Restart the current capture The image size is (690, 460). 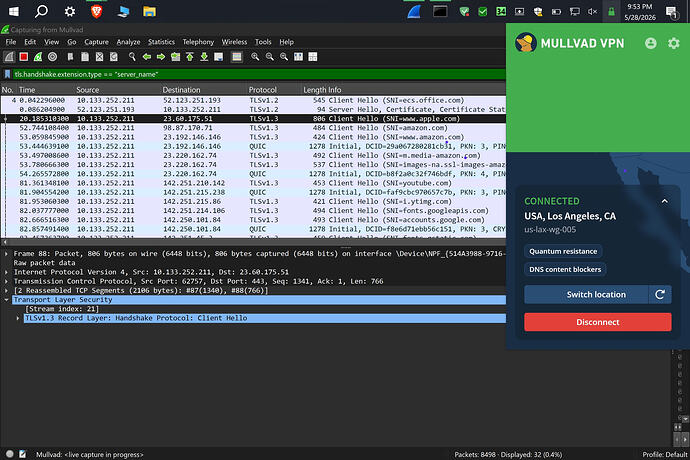38,57
